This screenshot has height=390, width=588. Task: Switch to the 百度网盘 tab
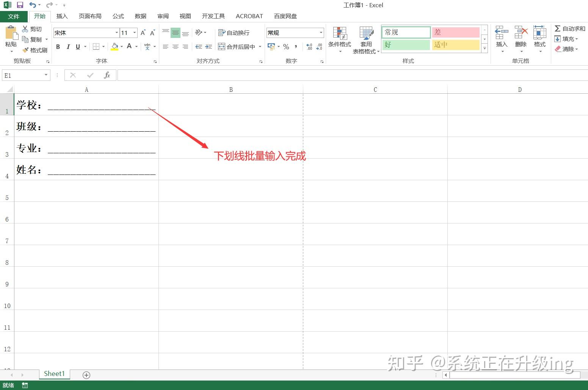tap(285, 16)
